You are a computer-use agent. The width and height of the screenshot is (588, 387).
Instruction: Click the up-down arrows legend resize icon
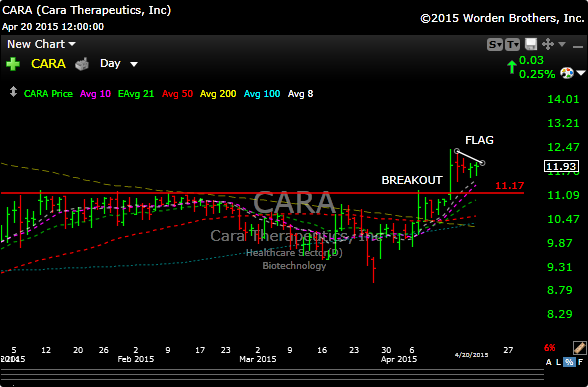(x=13, y=92)
